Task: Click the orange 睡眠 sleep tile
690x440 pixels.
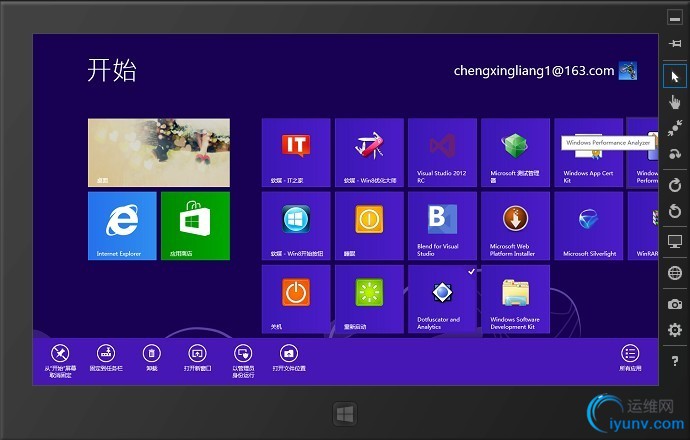Action: [x=369, y=226]
